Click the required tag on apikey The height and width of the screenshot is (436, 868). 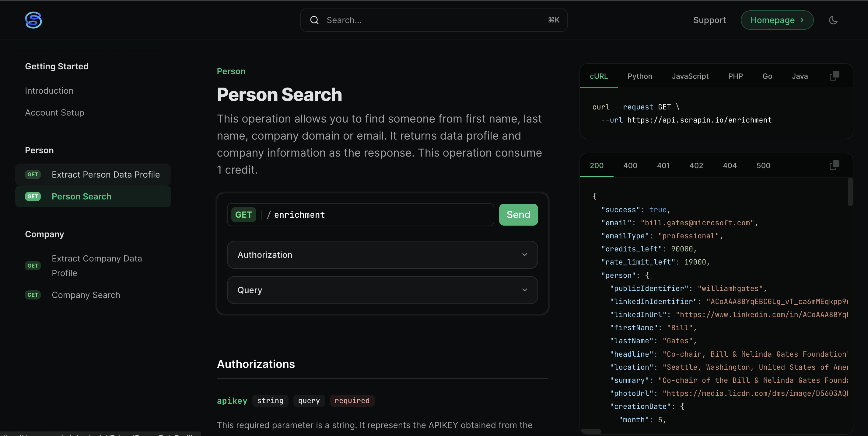[x=352, y=401]
